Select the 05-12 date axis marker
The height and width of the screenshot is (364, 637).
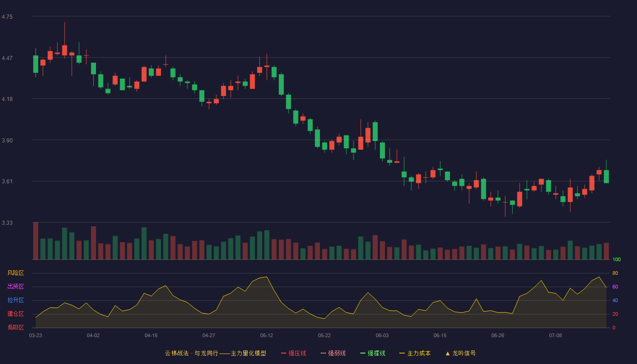267,335
